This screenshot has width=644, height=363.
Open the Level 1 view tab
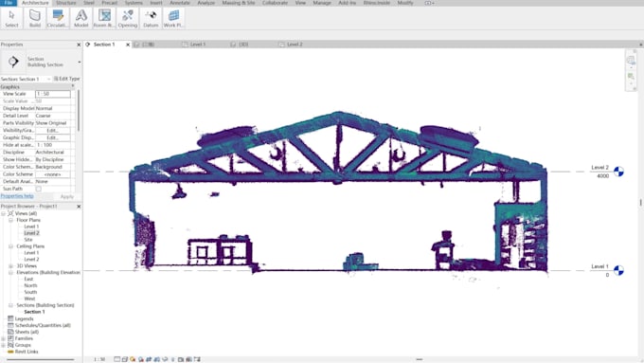point(197,44)
